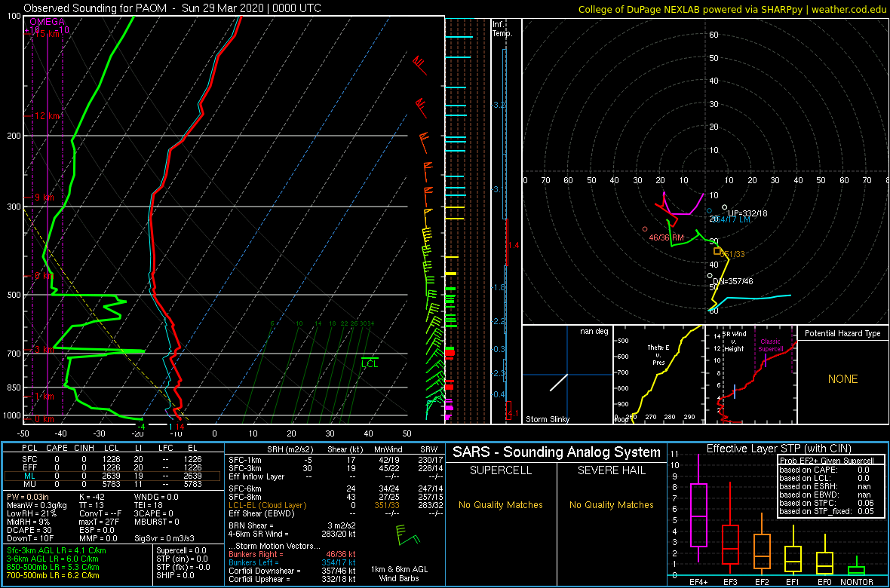Viewport: 890px width, 588px height.
Task: Click the Prob EF2+ Given Supercell header
Action: [827, 461]
